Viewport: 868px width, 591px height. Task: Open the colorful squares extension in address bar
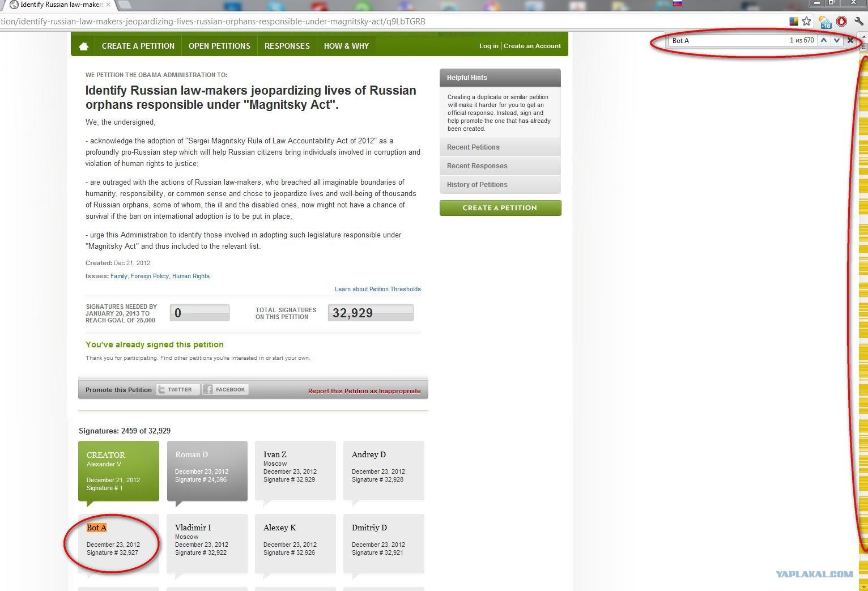[794, 22]
